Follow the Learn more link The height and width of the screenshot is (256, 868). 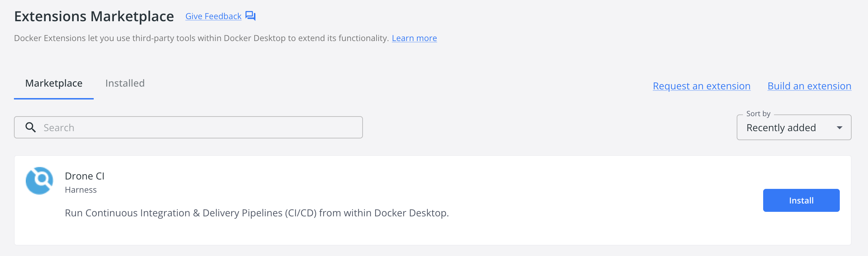coord(414,38)
